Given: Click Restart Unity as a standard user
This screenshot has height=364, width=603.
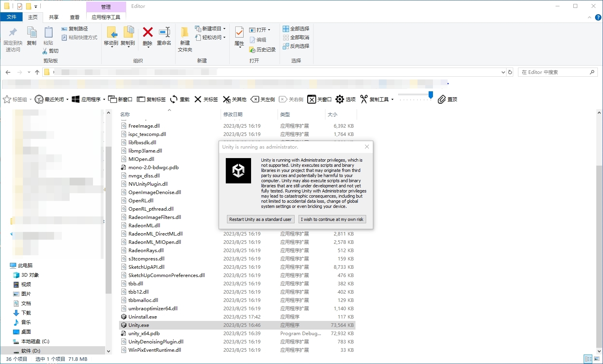Looking at the screenshot, I should [x=261, y=219].
